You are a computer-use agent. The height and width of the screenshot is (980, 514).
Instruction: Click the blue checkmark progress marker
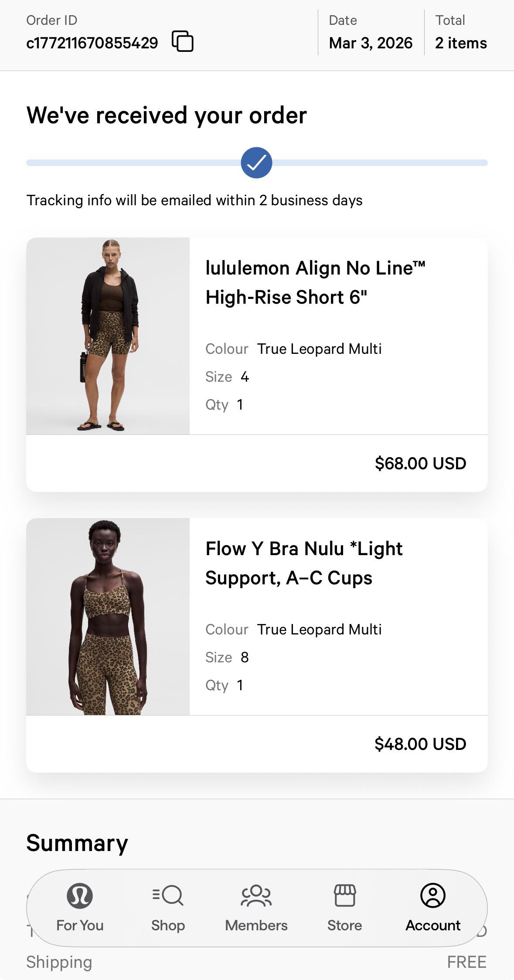click(x=256, y=163)
